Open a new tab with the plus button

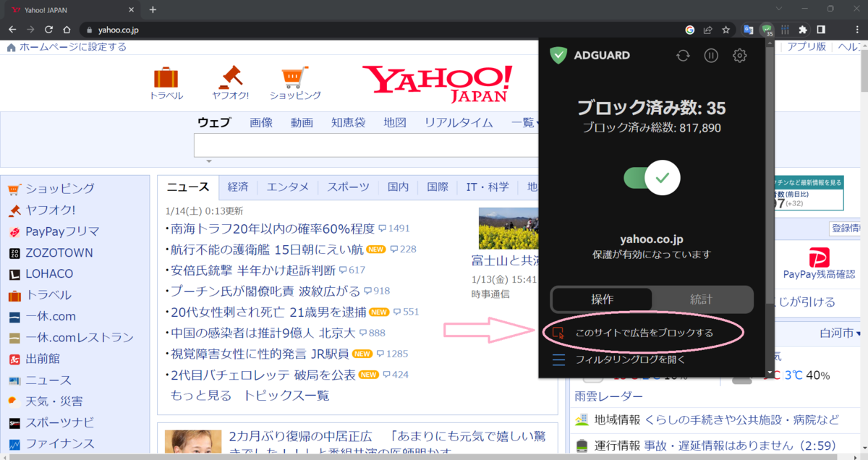[153, 9]
